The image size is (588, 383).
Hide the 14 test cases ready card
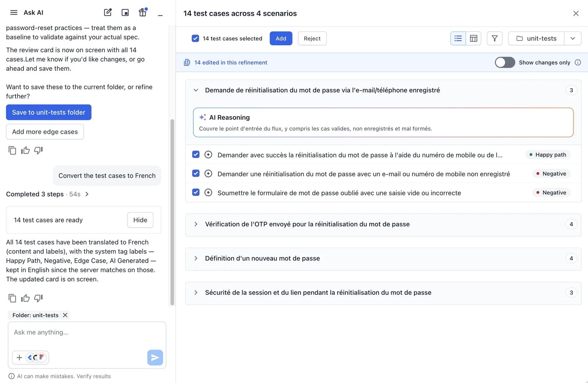point(140,220)
